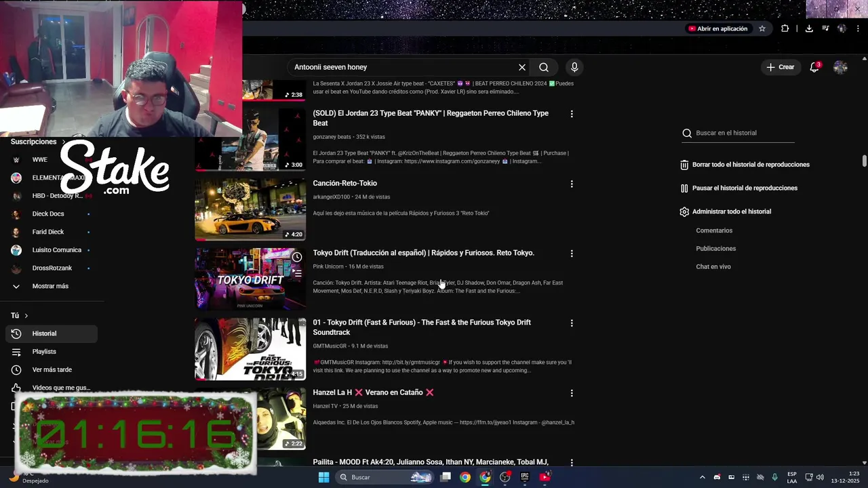Open the first Chrome icon on the taskbar
This screenshot has height=488, width=868.
pyautogui.click(x=465, y=477)
